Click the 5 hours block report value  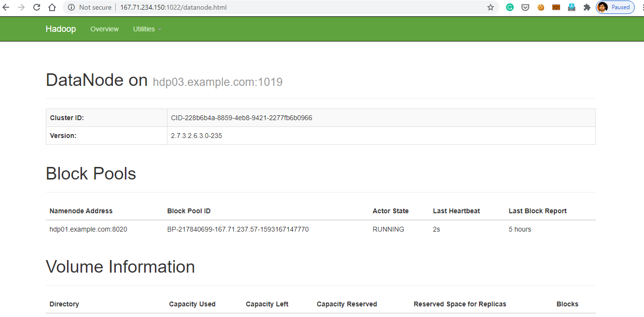[x=520, y=229]
